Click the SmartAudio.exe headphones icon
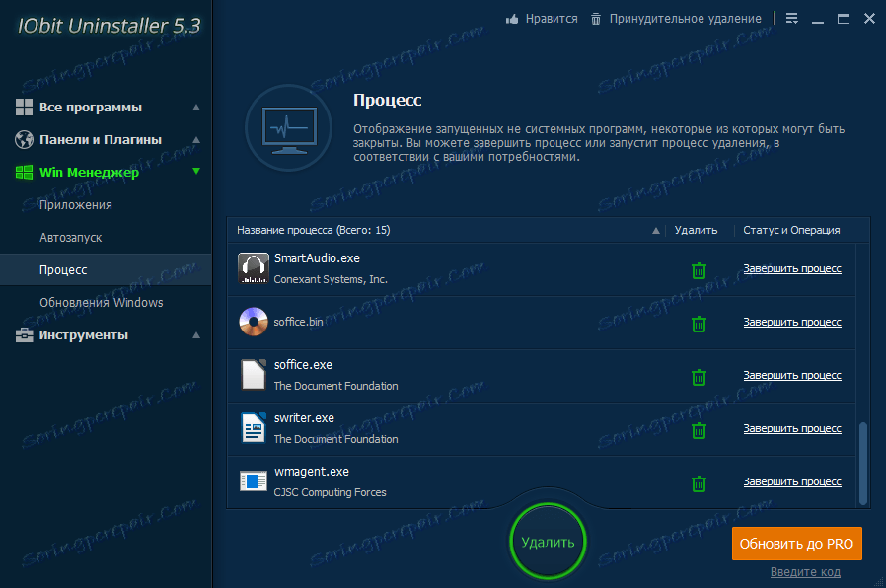Image resolution: width=886 pixels, height=588 pixels. (x=254, y=268)
